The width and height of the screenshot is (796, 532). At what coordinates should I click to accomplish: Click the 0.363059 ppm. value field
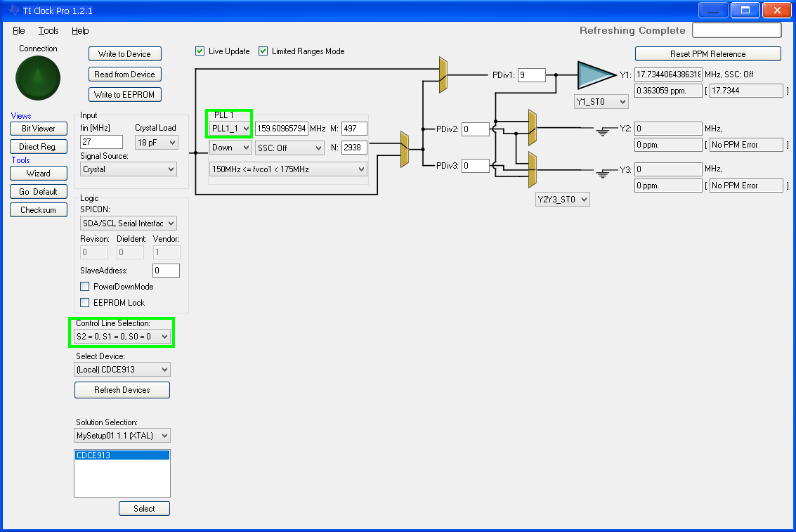(x=668, y=91)
